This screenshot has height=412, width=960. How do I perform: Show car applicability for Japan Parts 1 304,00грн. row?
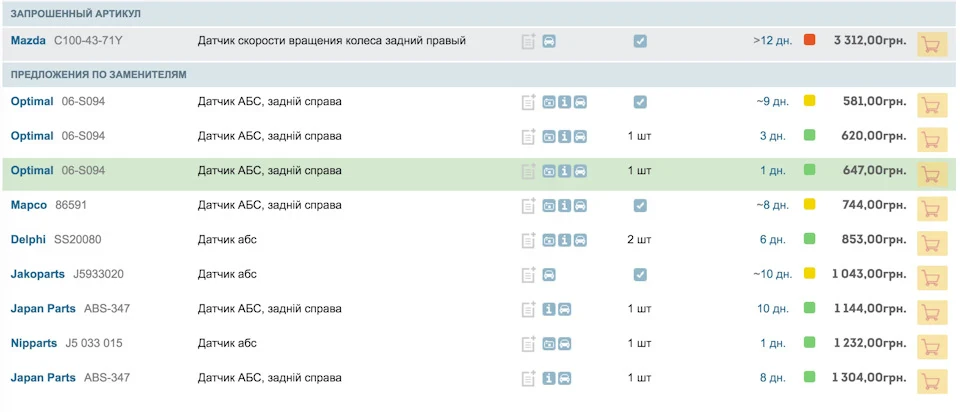pos(564,378)
